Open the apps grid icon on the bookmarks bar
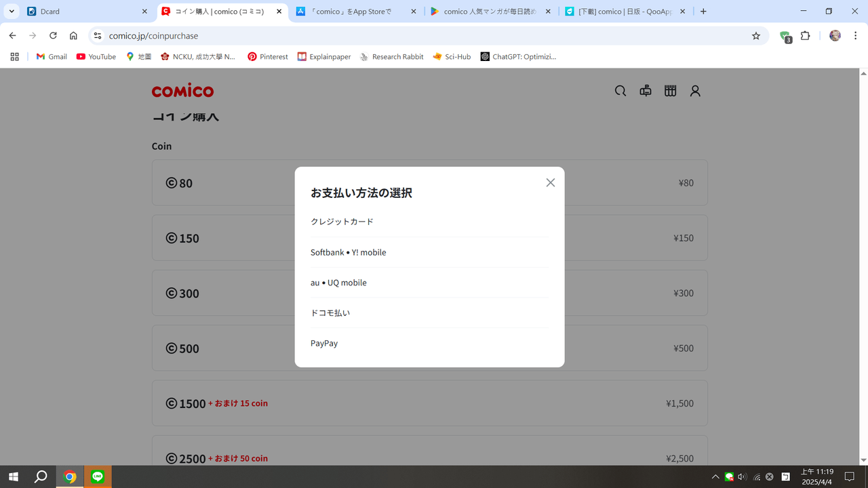 pyautogui.click(x=14, y=56)
